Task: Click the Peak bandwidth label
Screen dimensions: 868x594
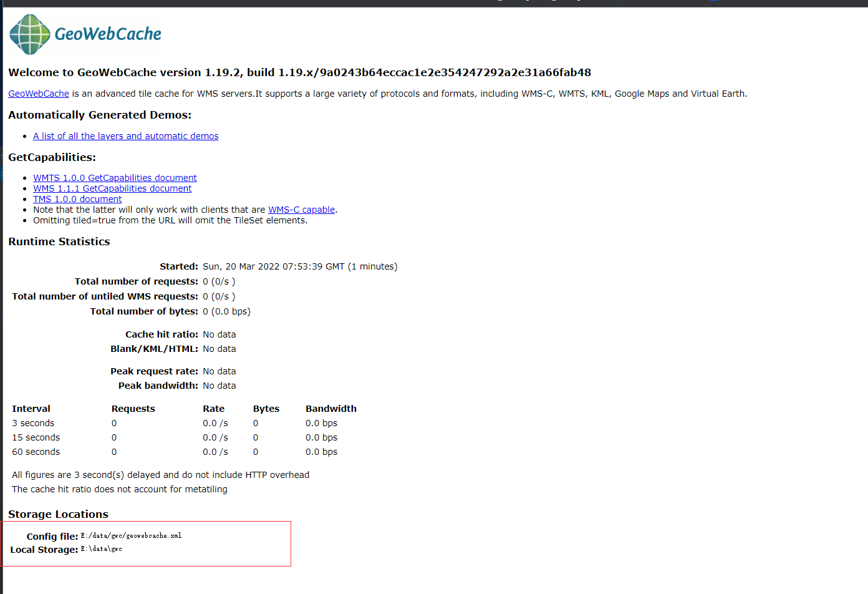Action: [x=158, y=386]
